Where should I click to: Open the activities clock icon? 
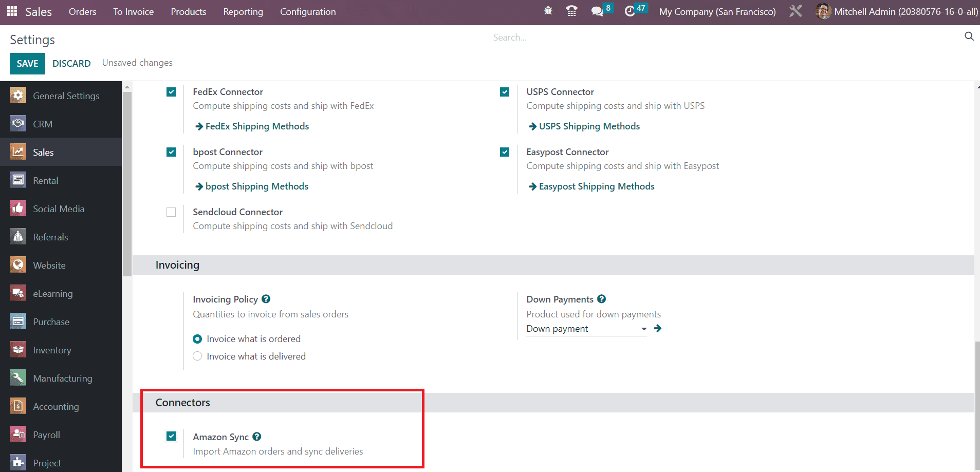tap(630, 11)
